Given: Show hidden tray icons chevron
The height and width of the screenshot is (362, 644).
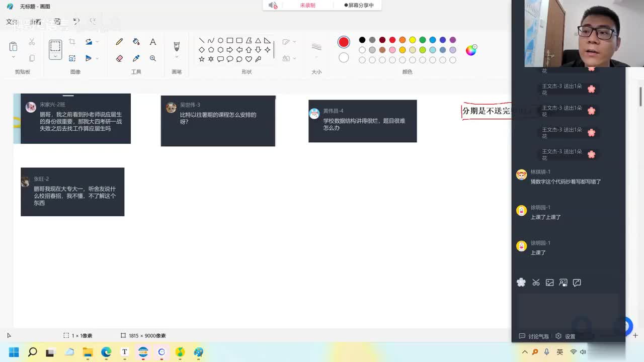Looking at the screenshot, I should coord(525,352).
